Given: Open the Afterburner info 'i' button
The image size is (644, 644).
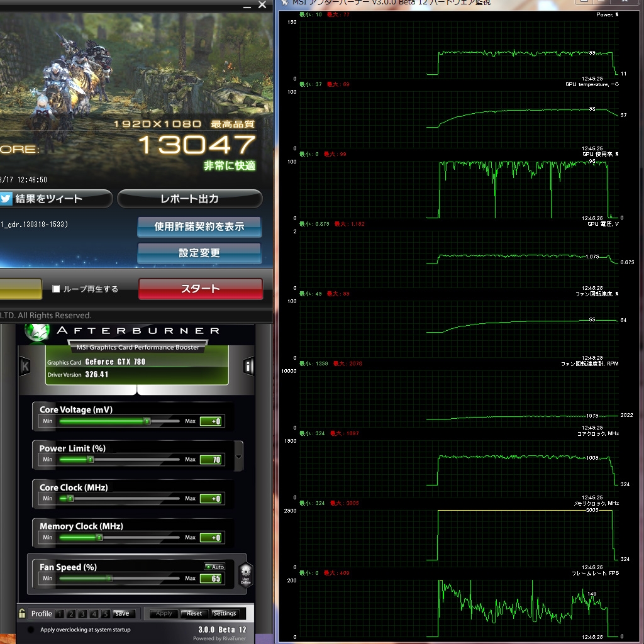Looking at the screenshot, I should (248, 365).
